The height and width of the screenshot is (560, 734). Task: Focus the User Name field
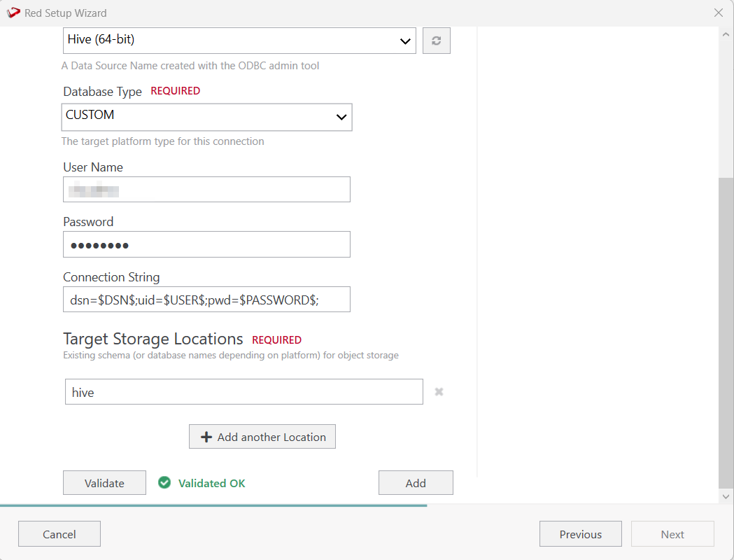coord(206,190)
